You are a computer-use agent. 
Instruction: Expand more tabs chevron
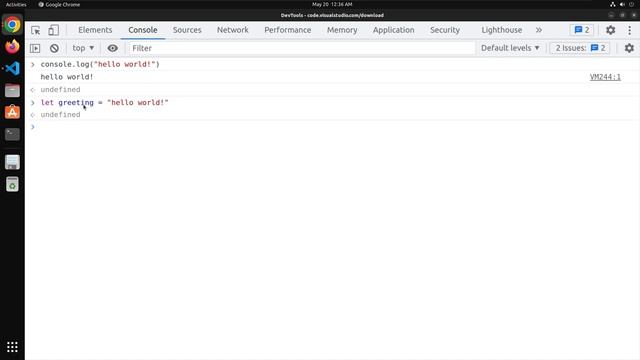point(539,30)
